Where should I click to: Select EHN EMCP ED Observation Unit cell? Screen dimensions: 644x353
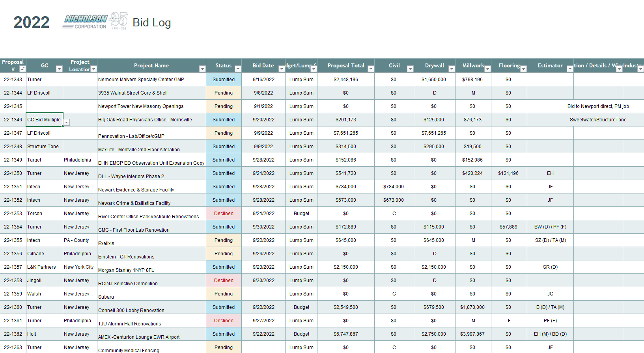(151, 160)
